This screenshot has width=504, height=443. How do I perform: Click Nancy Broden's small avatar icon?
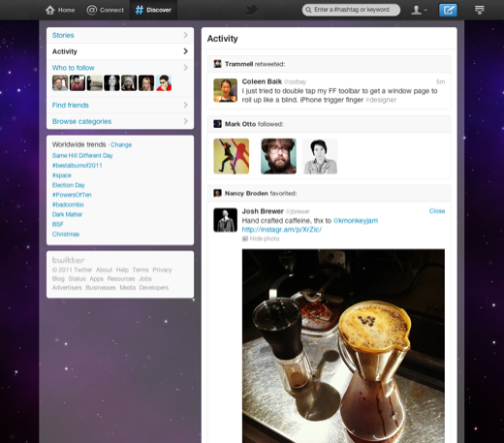click(217, 193)
